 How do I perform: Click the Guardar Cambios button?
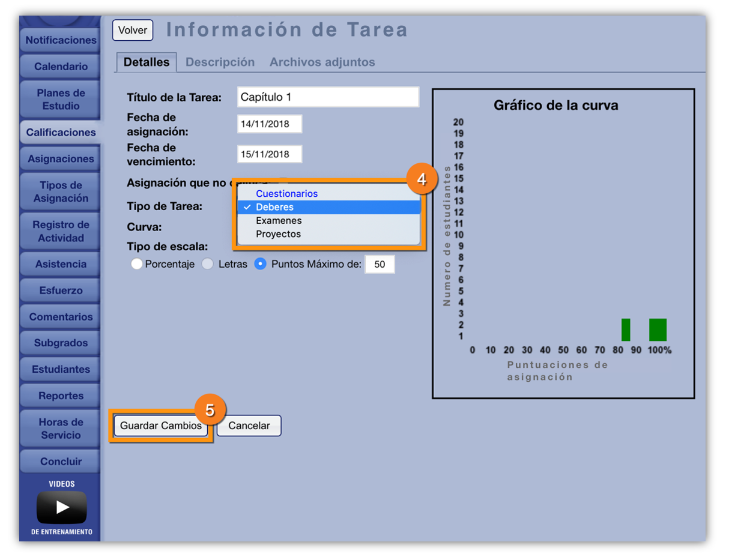coord(161,426)
